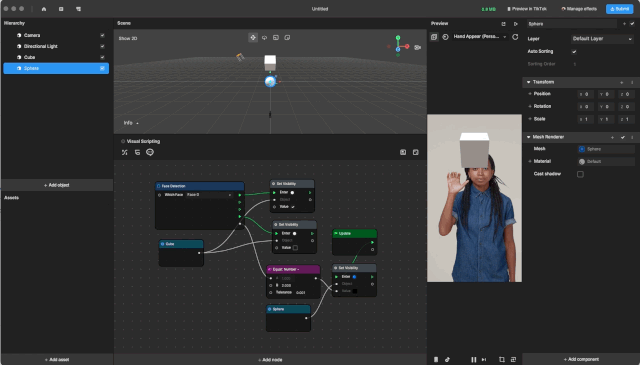Toggle Sphere visibility checkbox in Hierarchy

click(x=102, y=68)
